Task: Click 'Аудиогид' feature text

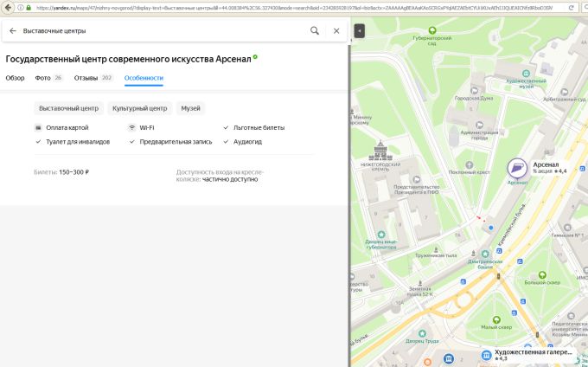Action: (x=247, y=142)
